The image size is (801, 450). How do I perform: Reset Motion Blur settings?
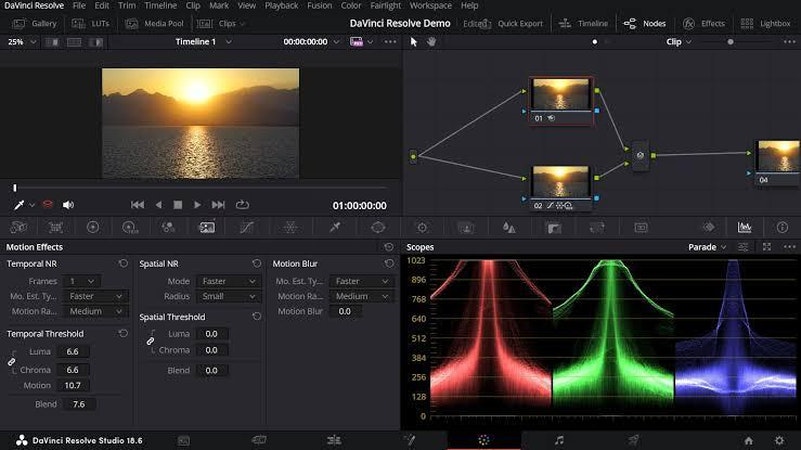pos(389,264)
